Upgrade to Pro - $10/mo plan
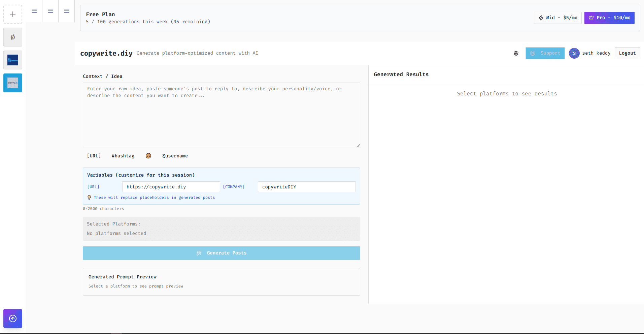Viewport: 644px width, 334px height. pos(609,18)
